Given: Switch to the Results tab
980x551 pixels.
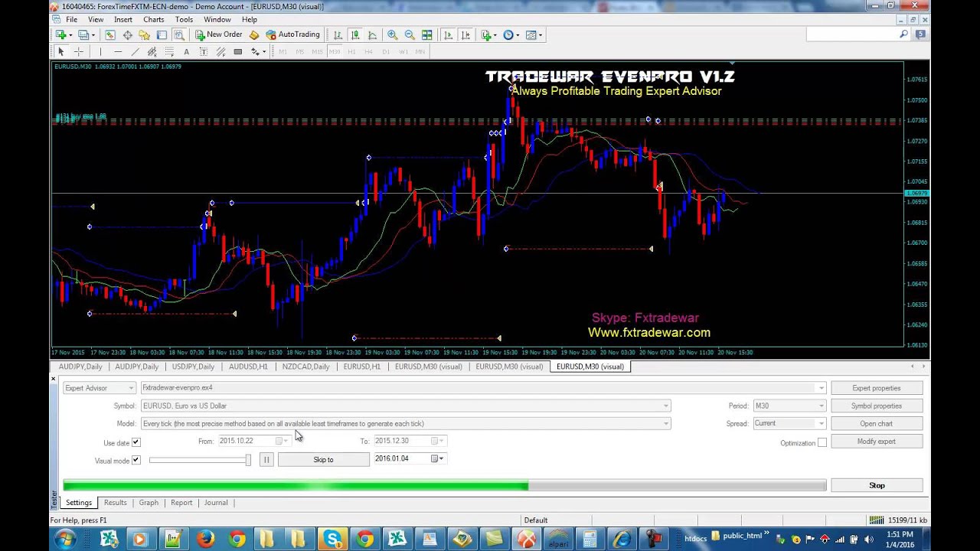Looking at the screenshot, I should click(x=116, y=503).
